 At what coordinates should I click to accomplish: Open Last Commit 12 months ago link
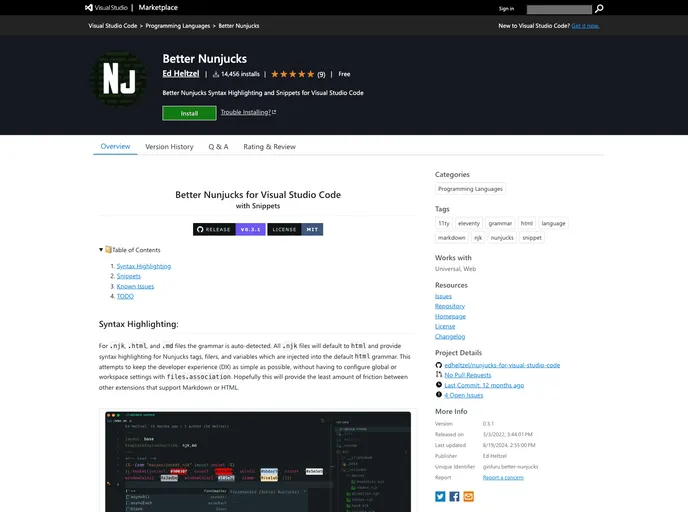point(484,385)
